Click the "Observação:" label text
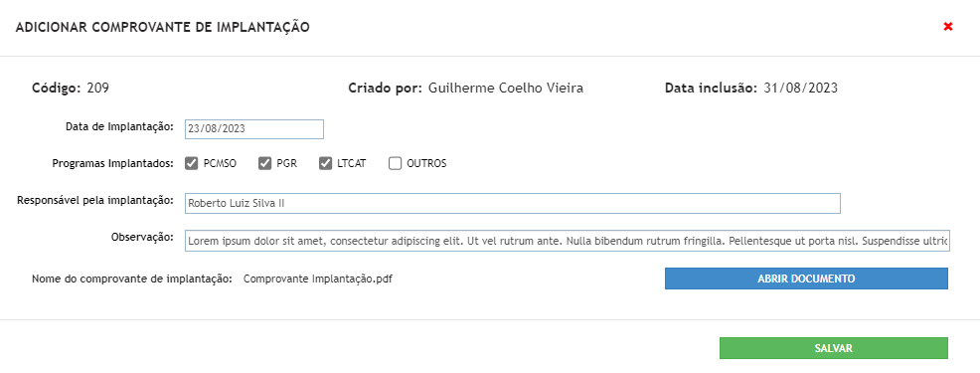This screenshot has height=373, width=980. 142,237
